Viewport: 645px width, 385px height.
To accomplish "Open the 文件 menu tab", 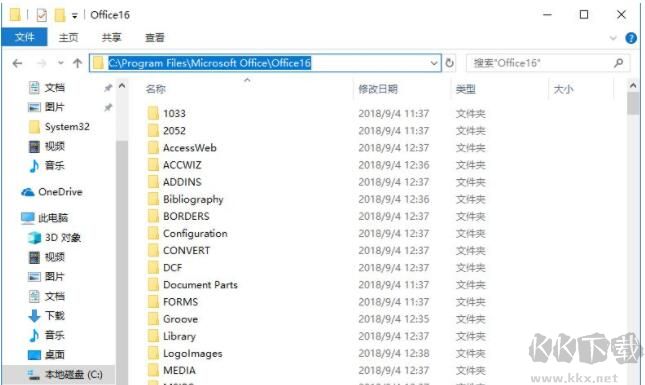I will 25,37.
